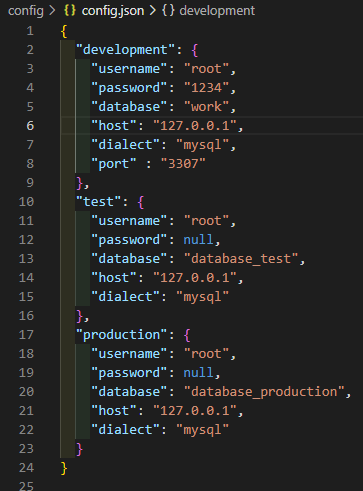This screenshot has height=491, width=363.
Task: Click the "127.0.0.1" host on line 6
Action: pos(195,126)
